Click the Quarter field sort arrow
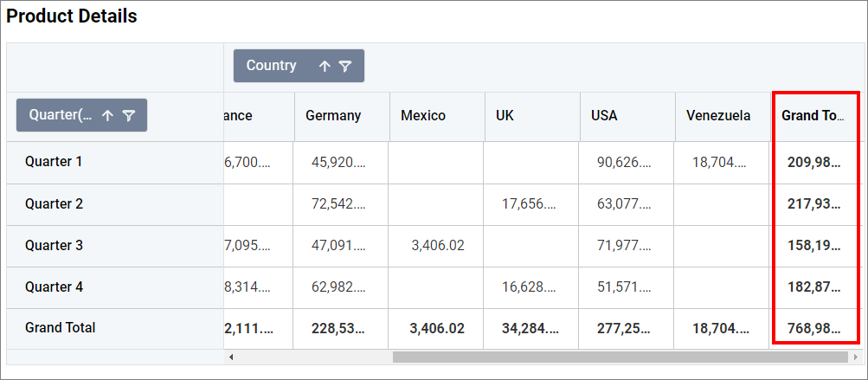 [107, 116]
